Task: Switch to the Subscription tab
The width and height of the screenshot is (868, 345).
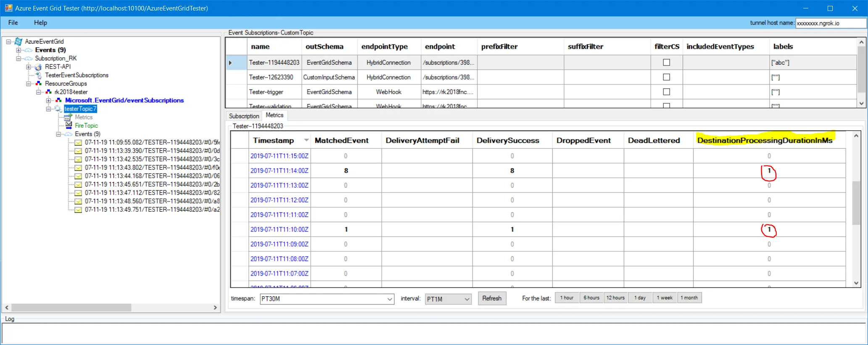Action: tap(244, 116)
